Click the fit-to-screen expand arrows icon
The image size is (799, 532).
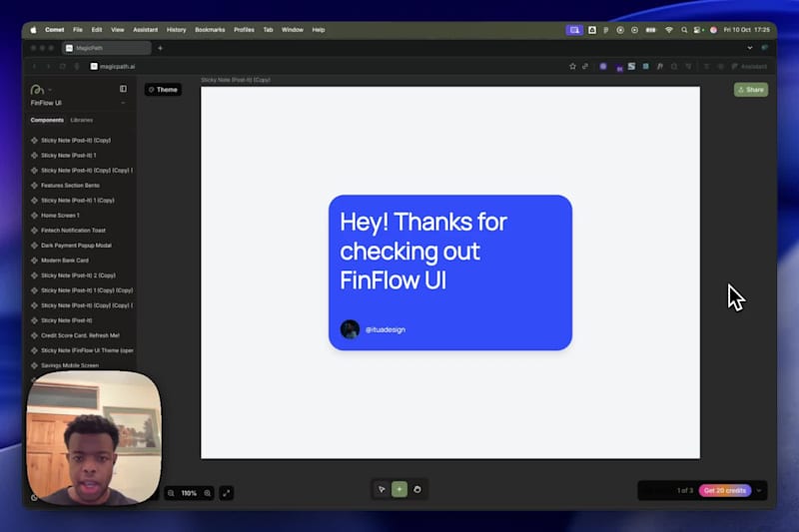227,493
